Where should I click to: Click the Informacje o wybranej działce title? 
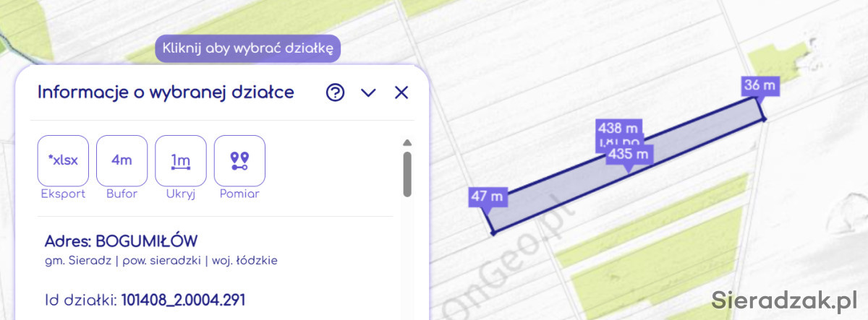coord(166,92)
